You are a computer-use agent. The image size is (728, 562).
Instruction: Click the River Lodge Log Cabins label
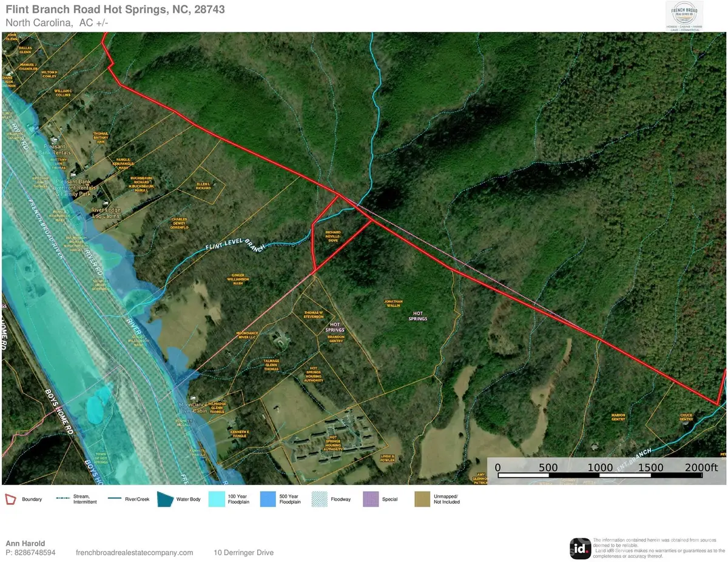106,212
